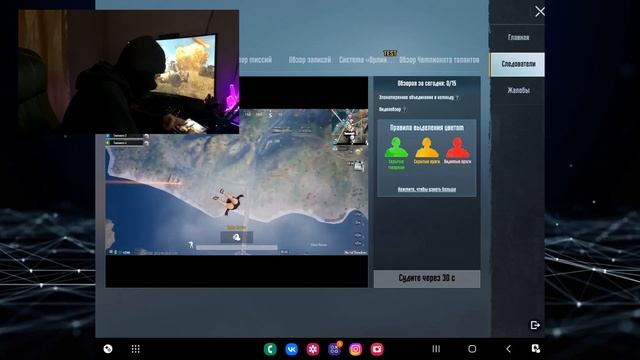The height and width of the screenshot is (360, 640).
Task: Click the replay video preview
Action: tap(237, 182)
